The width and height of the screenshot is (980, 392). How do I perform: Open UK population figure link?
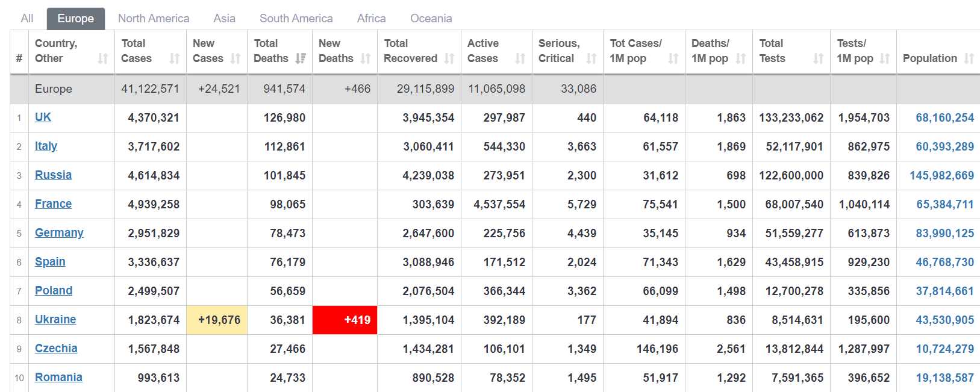click(944, 117)
